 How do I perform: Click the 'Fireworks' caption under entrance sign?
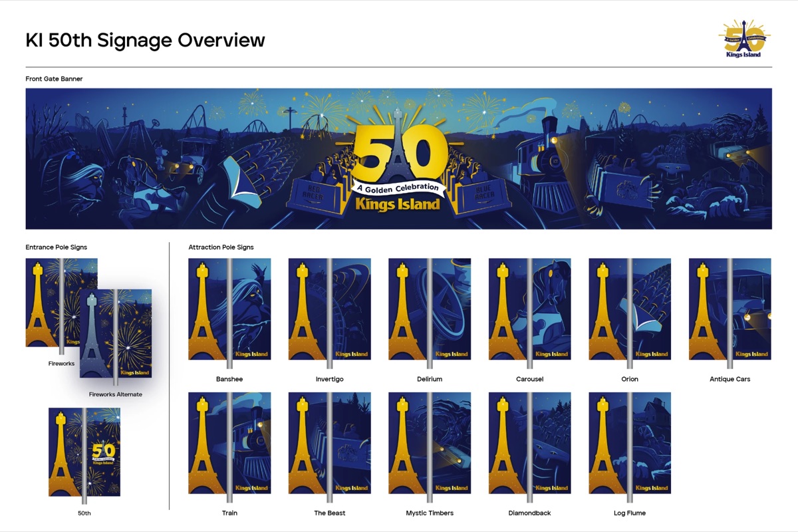[x=62, y=364]
